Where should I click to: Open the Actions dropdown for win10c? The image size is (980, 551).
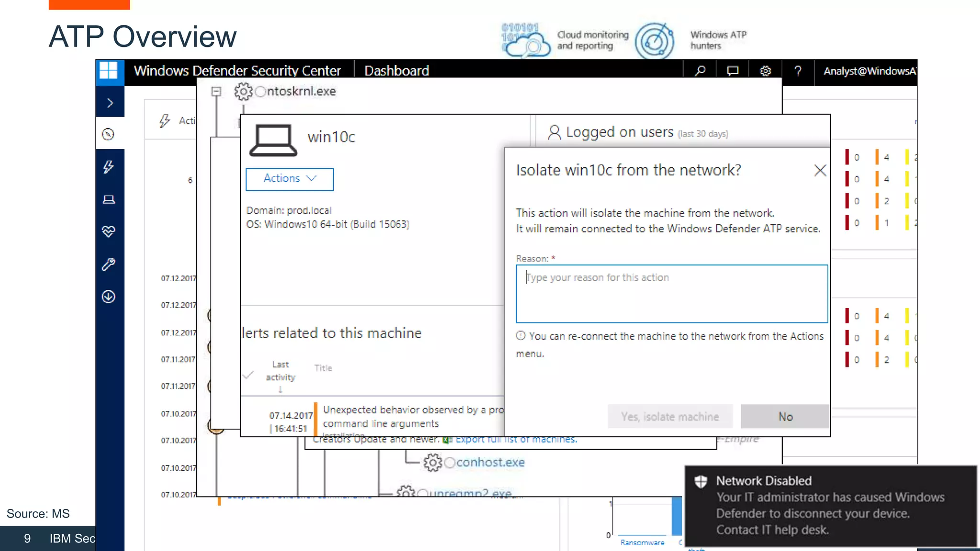(x=290, y=179)
